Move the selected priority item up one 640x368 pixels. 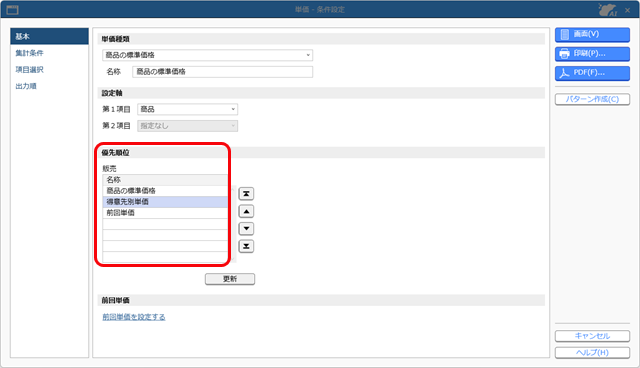coord(246,211)
